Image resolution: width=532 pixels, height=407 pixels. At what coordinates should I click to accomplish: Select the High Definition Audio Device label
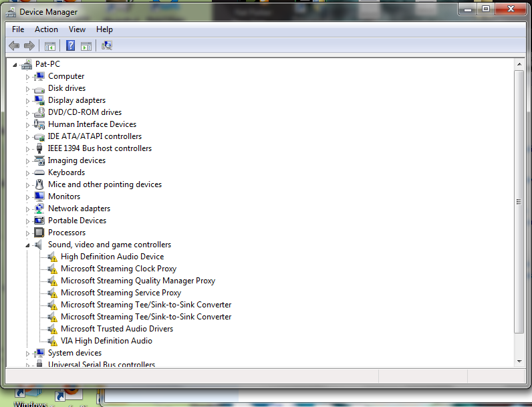(x=112, y=257)
